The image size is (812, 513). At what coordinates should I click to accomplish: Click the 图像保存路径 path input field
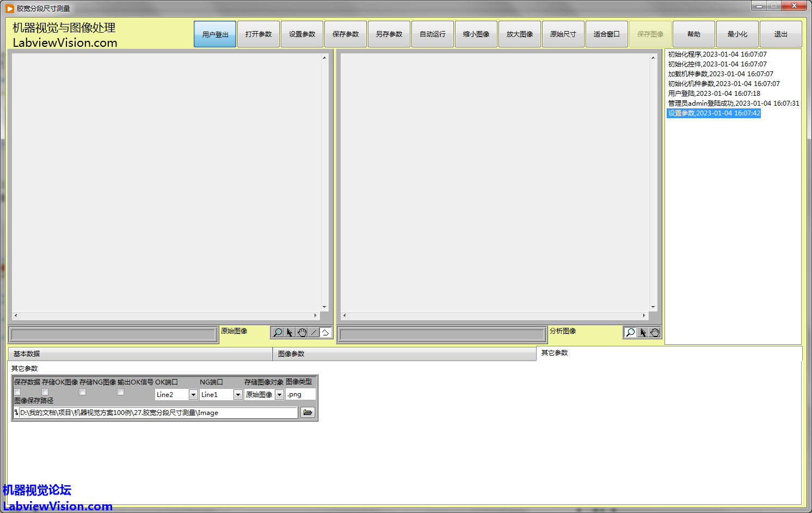tap(158, 413)
